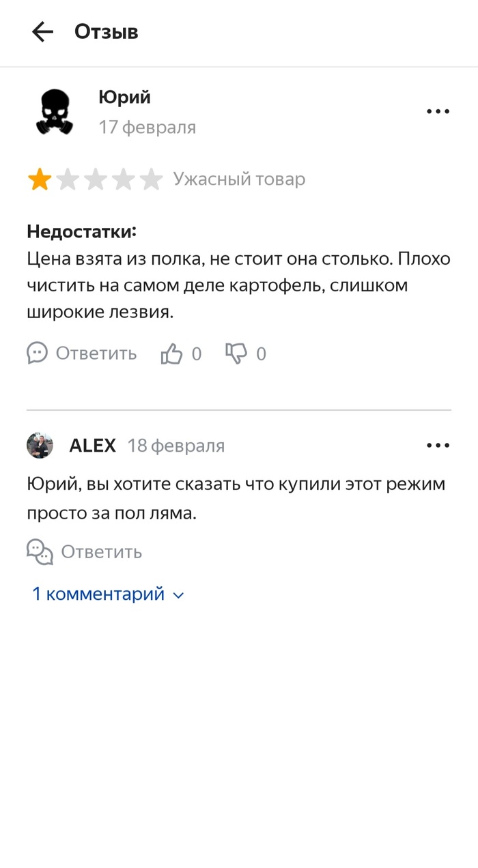The image size is (478, 868).
Task: Dislike the review with thumbs down
Action: click(x=236, y=353)
